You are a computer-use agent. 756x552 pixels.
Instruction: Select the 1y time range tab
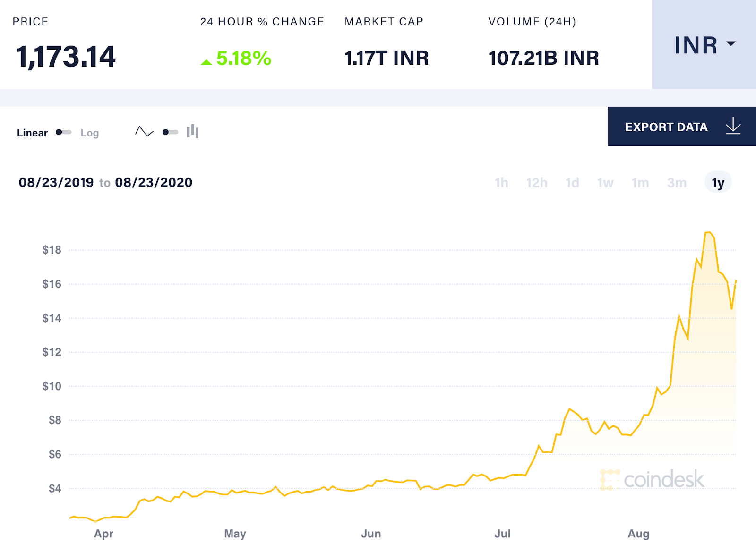click(x=717, y=183)
